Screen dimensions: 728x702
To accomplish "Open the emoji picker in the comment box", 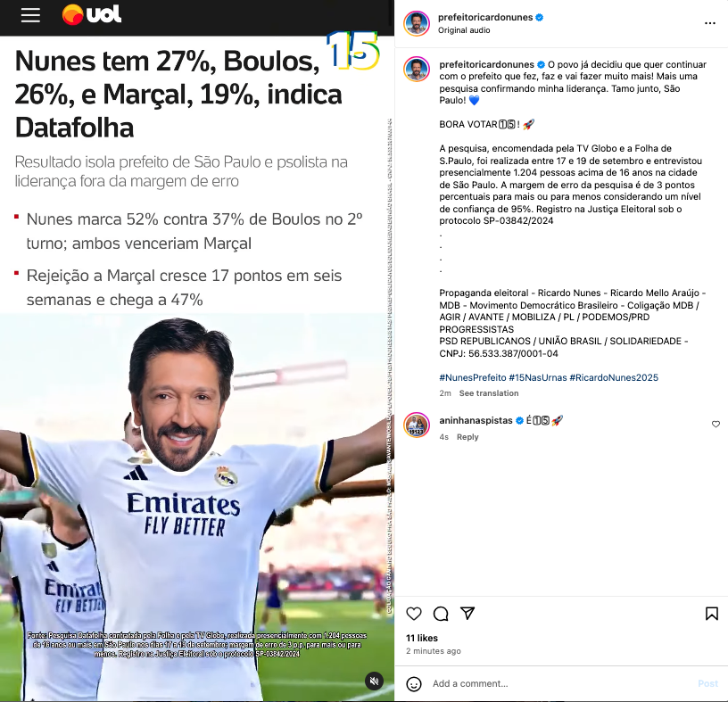I will [x=414, y=683].
